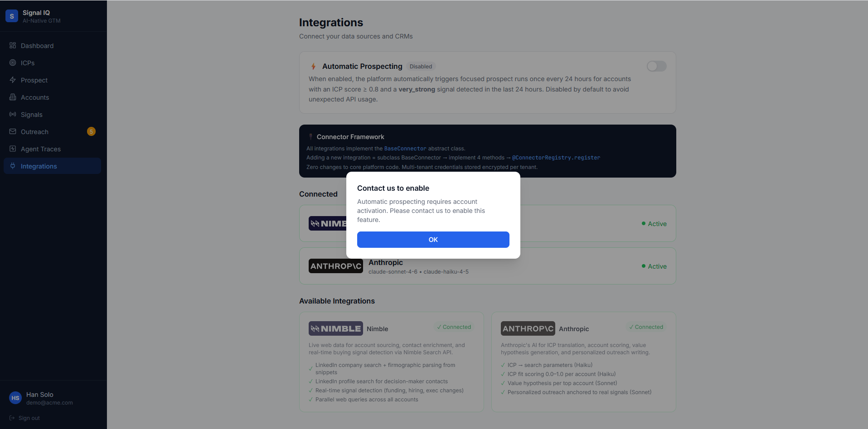Toggle the Automatic Prospecting switch

tap(657, 66)
